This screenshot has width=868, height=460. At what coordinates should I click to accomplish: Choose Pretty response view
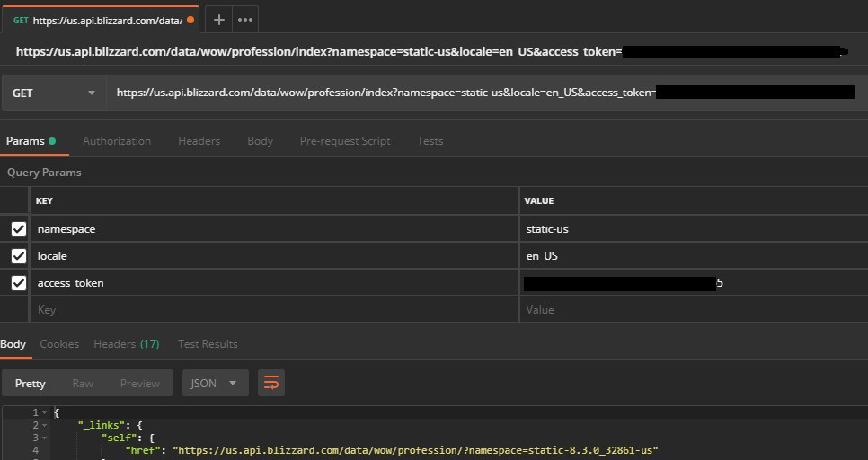31,383
